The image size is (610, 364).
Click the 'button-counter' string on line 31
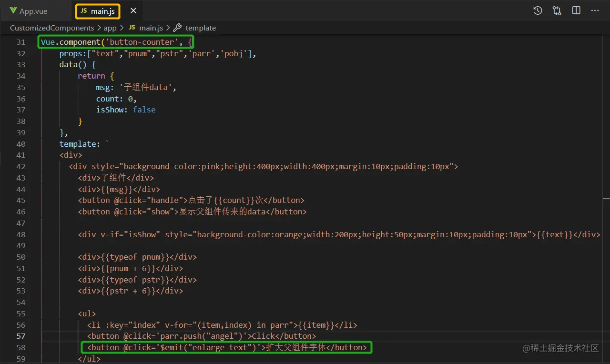click(x=142, y=42)
